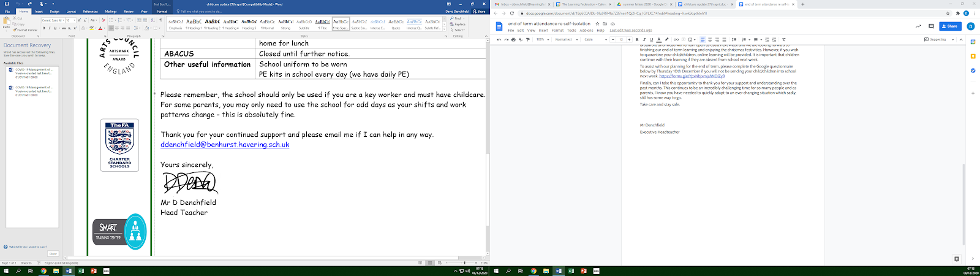
Task: Open the Insert tab in Word
Action: [x=39, y=12]
